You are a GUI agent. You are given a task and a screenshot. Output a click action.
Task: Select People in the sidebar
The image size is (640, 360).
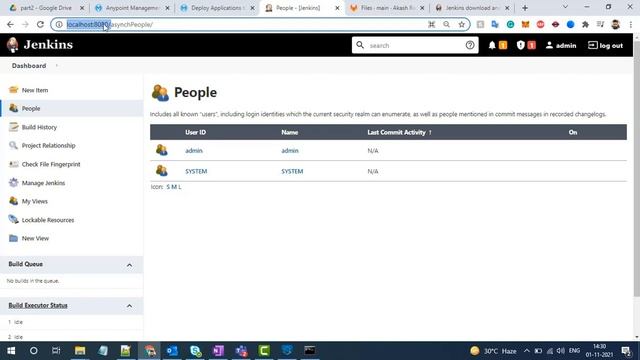coord(31,109)
